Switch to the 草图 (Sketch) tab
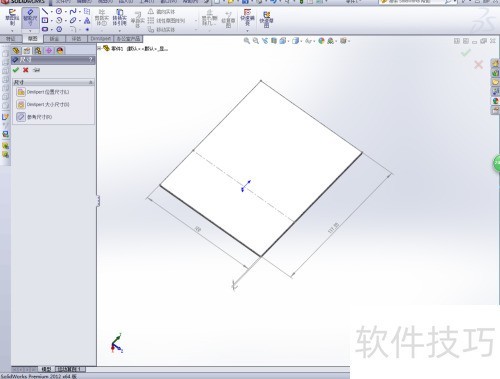Image resolution: width=500 pixels, height=379 pixels. click(x=32, y=39)
